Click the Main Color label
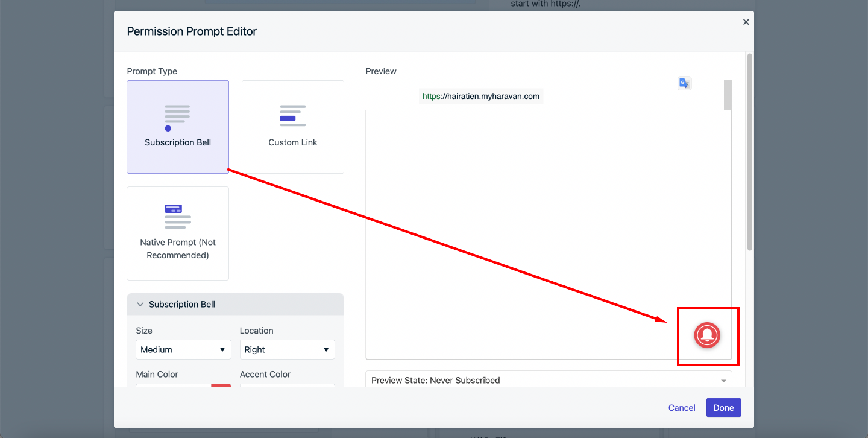This screenshot has height=438, width=868. (x=157, y=374)
